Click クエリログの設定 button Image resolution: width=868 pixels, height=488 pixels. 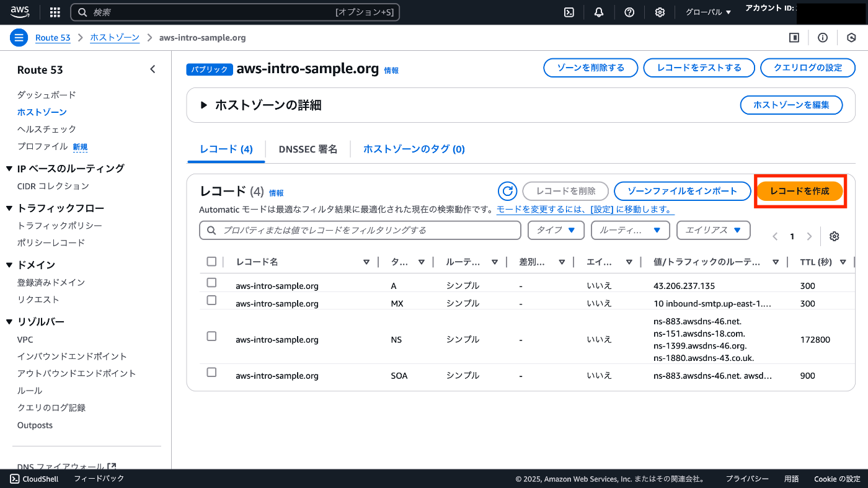tap(808, 68)
